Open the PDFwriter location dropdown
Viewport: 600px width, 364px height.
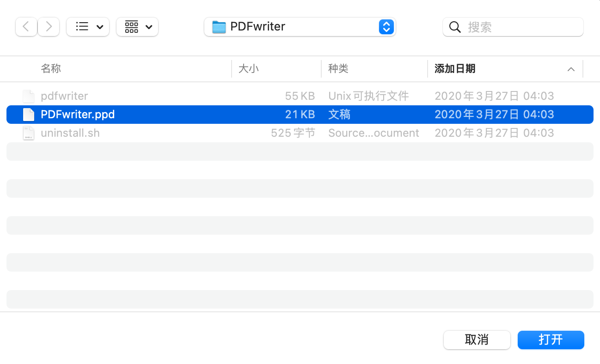coord(386,27)
